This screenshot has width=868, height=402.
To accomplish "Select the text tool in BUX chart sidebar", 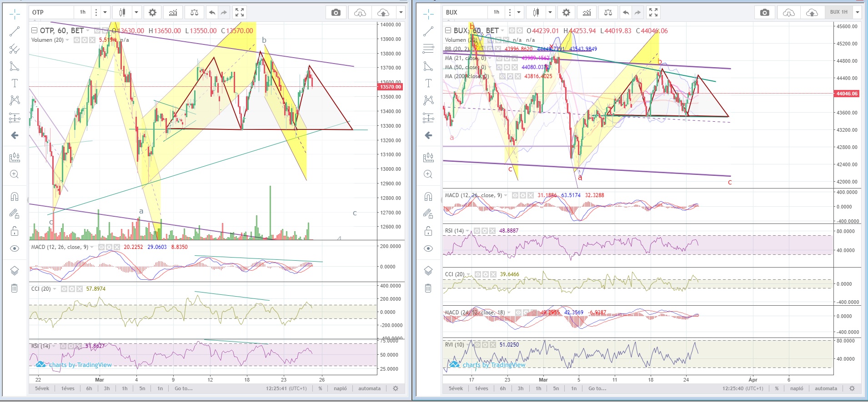I will click(428, 83).
